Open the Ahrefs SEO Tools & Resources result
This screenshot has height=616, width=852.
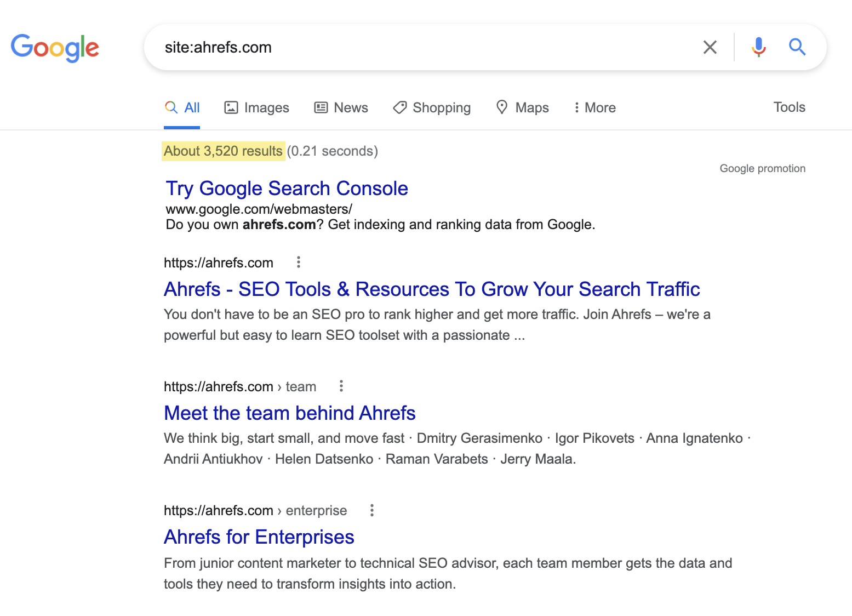coord(432,289)
